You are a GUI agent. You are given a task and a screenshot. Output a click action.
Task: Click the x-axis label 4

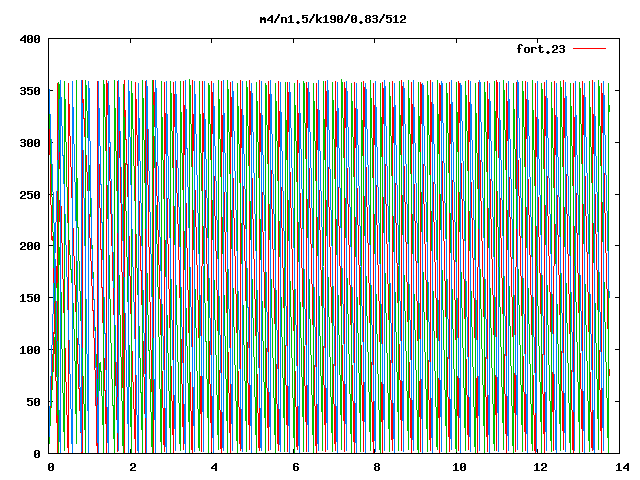(x=214, y=467)
